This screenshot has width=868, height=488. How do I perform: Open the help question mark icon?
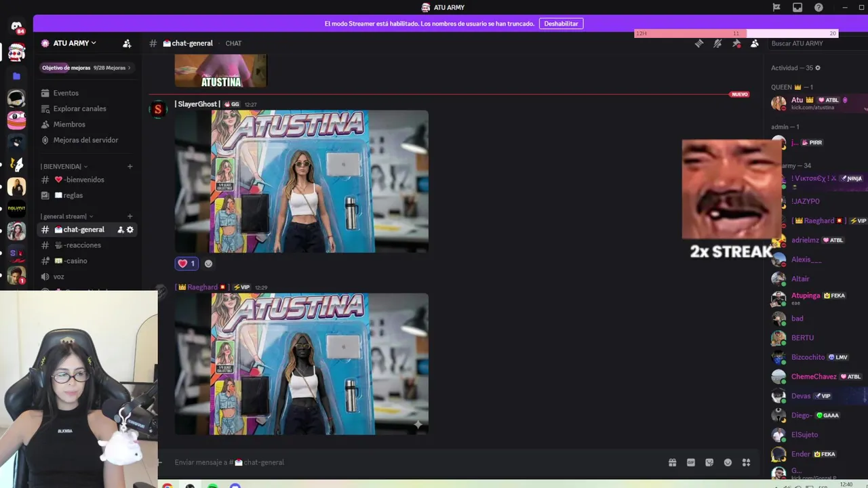coord(818,7)
